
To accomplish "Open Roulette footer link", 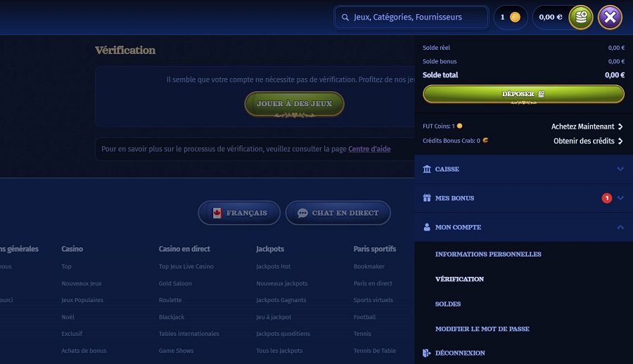I will click(170, 300).
